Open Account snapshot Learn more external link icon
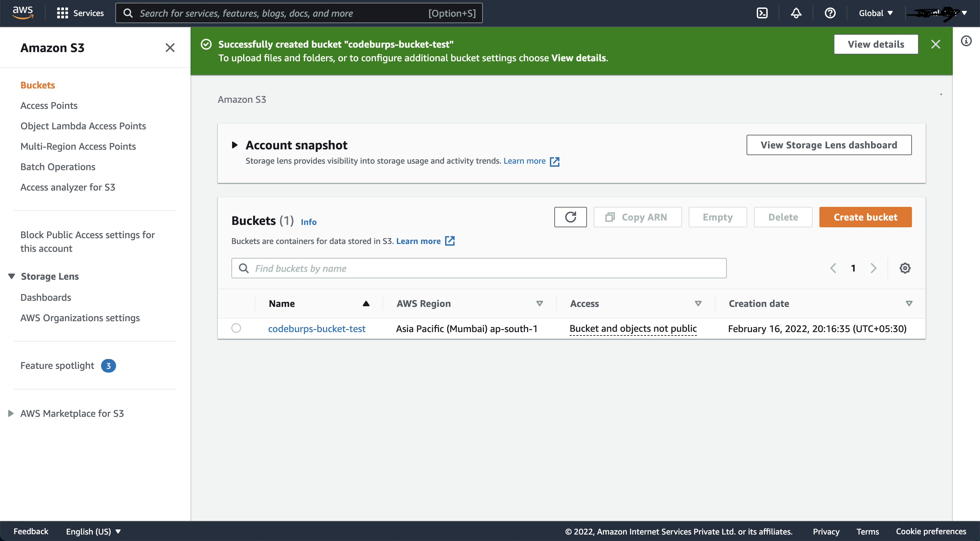Screen dimensions: 980x541 pos(555,161)
